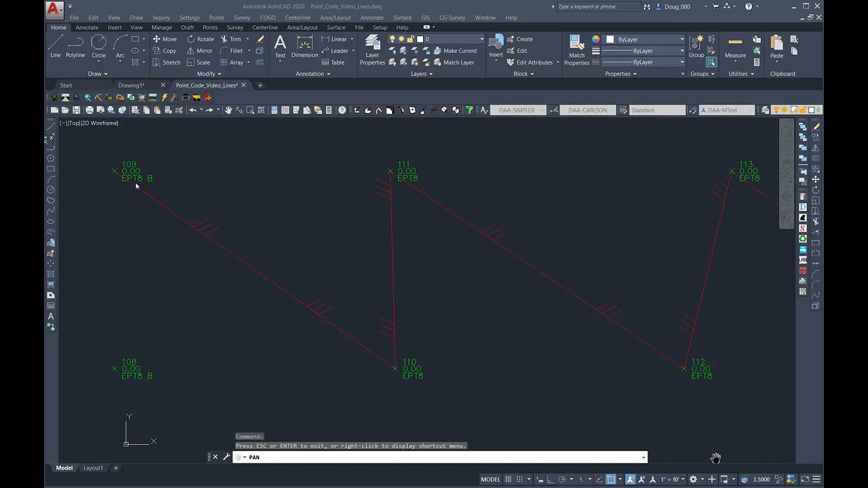Open the annotation scale 1"=10' dropdown
The height and width of the screenshot is (488, 868).
(673, 479)
